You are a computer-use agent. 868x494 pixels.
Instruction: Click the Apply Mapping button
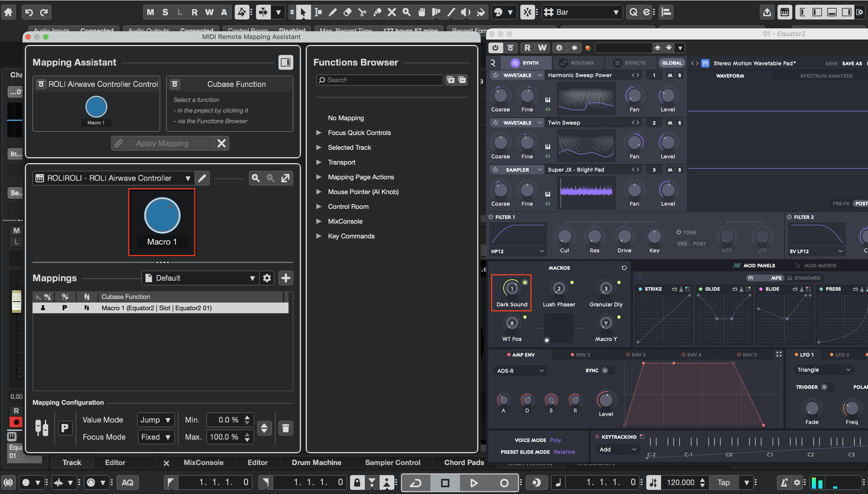pos(162,143)
